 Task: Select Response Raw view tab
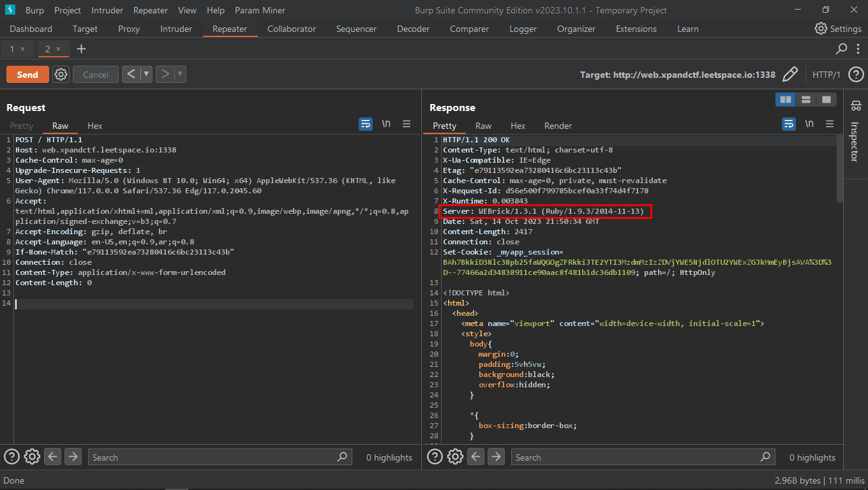click(484, 126)
